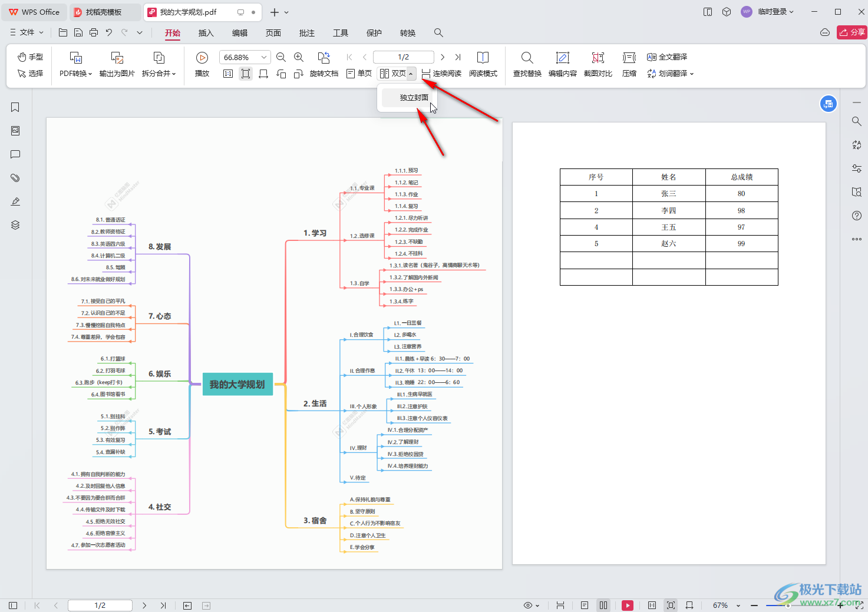Open help icon in right sidebar
Screen dimensions: 868x612
pos(857,216)
